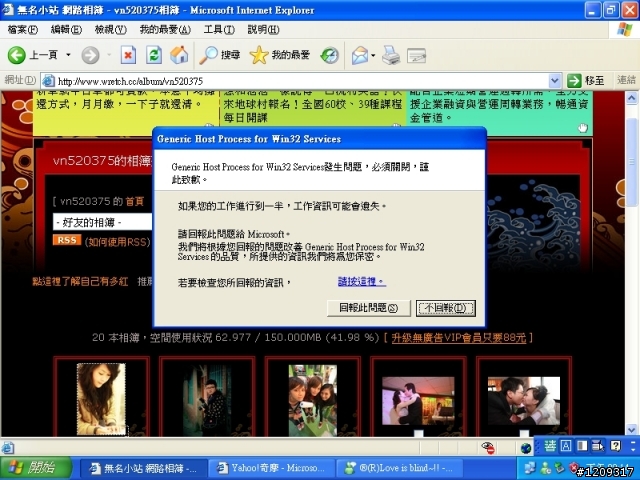Image resolution: width=640 pixels, height=480 pixels.
Task: Open the album with three friends photo
Action: pyautogui.click(x=313, y=400)
